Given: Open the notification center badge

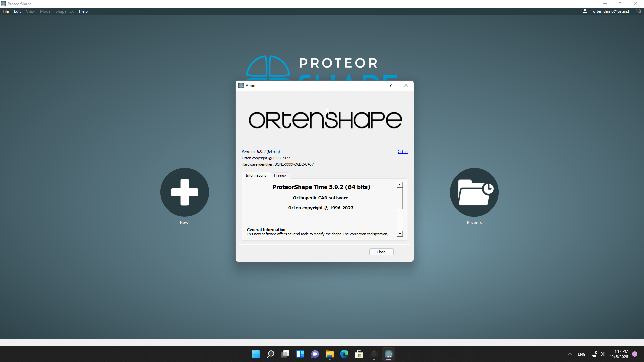Looking at the screenshot, I should click(x=635, y=354).
